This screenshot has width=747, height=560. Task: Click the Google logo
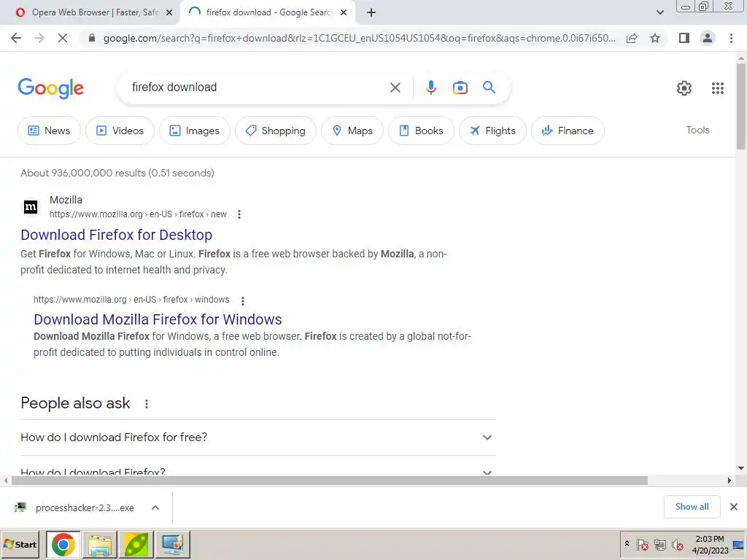tap(50, 88)
